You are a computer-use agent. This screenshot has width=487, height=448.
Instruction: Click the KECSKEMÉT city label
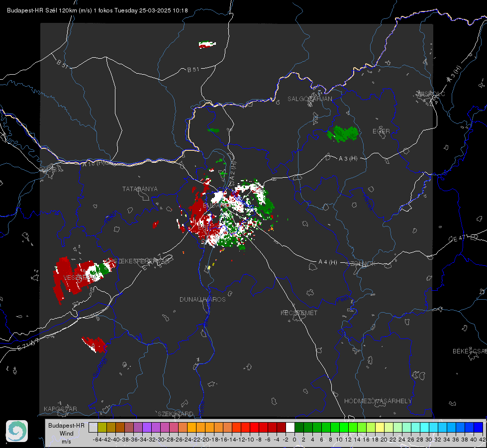pos(299,313)
